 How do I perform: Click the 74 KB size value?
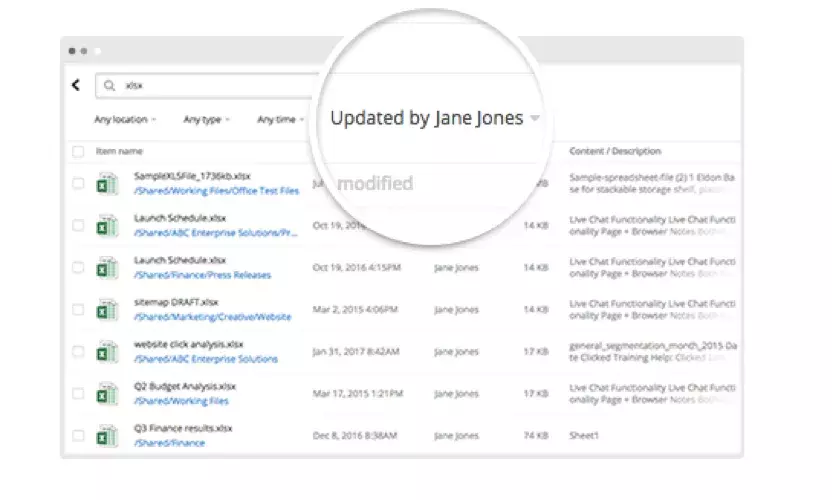coord(536,435)
